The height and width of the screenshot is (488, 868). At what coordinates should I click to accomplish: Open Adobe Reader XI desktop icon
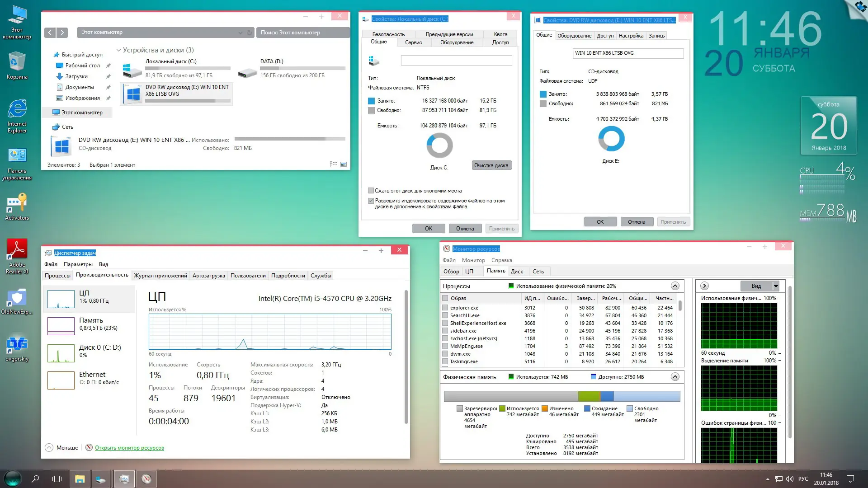(x=17, y=250)
